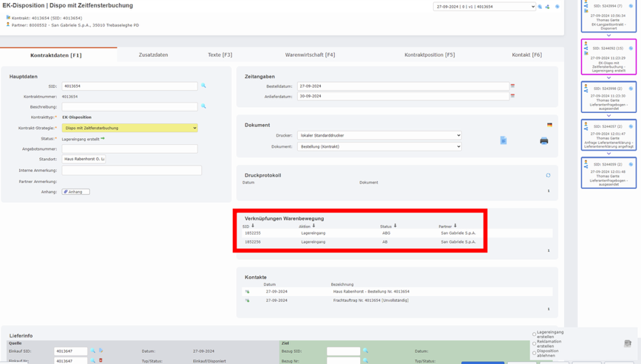
Task: Click the search magnifier next to SID field
Action: 204,86
